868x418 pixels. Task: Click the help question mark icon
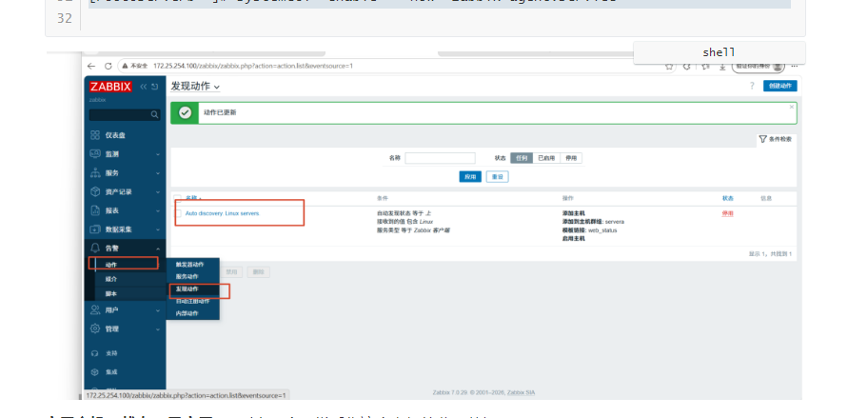[752, 86]
